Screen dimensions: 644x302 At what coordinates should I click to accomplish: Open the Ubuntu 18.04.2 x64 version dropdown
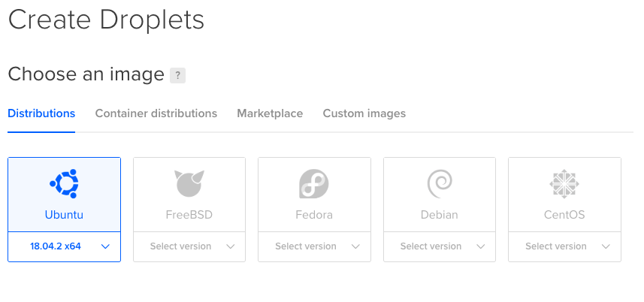(64, 246)
